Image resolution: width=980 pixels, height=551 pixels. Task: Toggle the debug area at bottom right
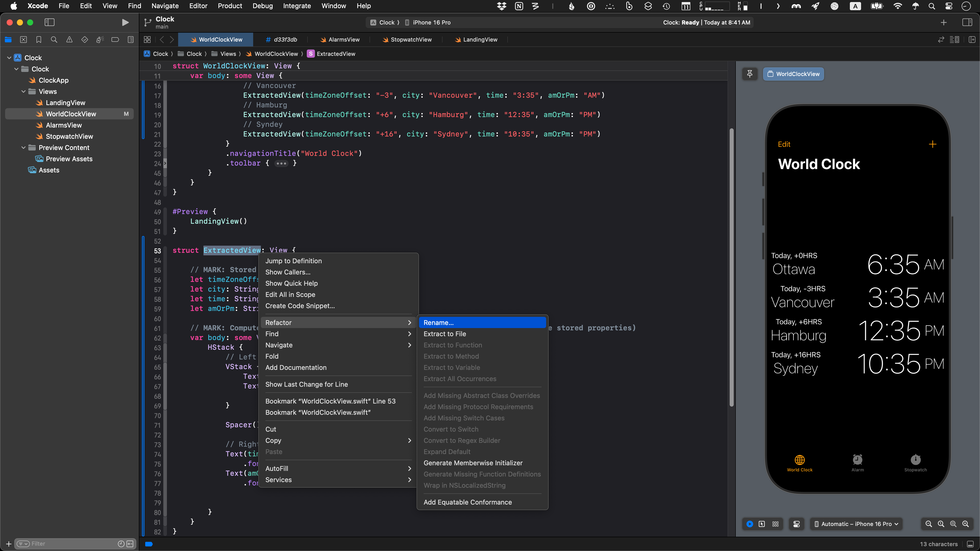pyautogui.click(x=970, y=544)
